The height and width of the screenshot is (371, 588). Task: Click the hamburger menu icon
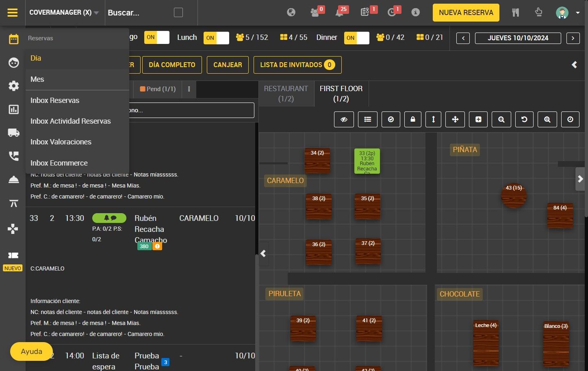[13, 13]
